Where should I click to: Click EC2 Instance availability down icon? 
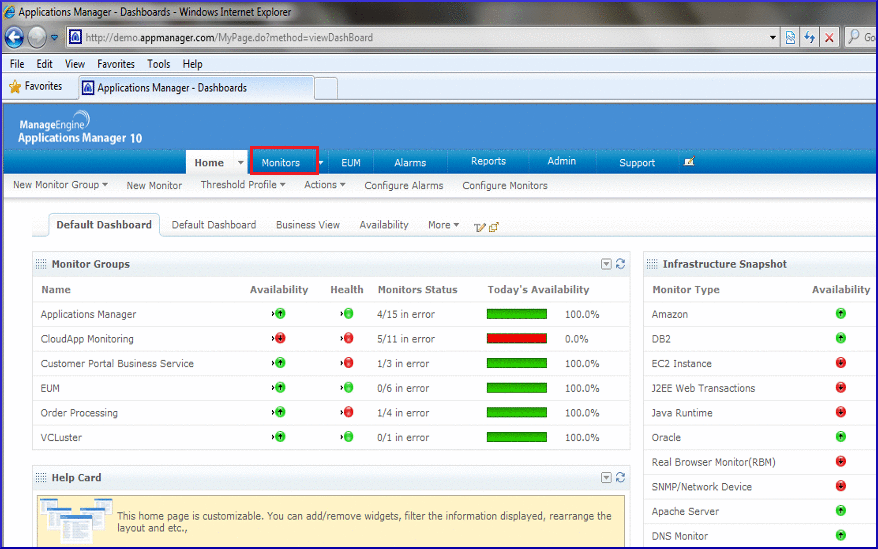(840, 363)
